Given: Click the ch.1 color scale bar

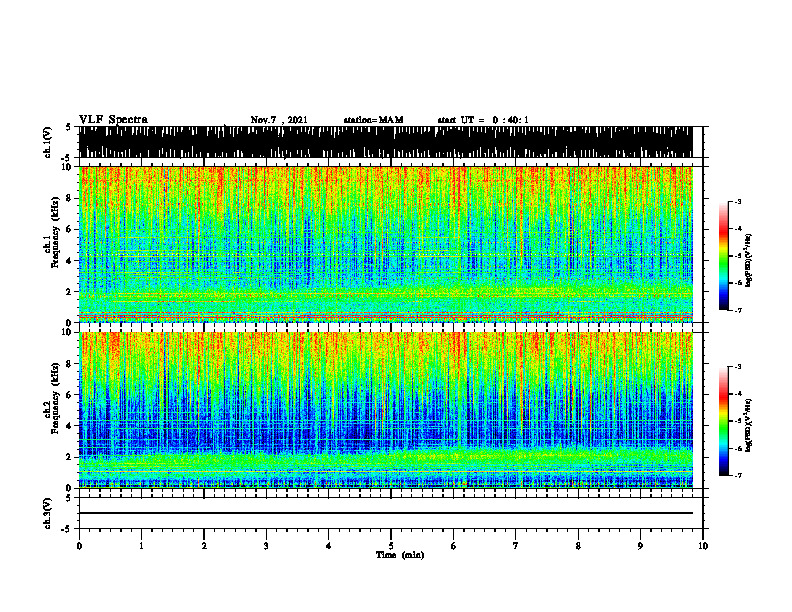Looking at the screenshot, I should coord(723,256).
